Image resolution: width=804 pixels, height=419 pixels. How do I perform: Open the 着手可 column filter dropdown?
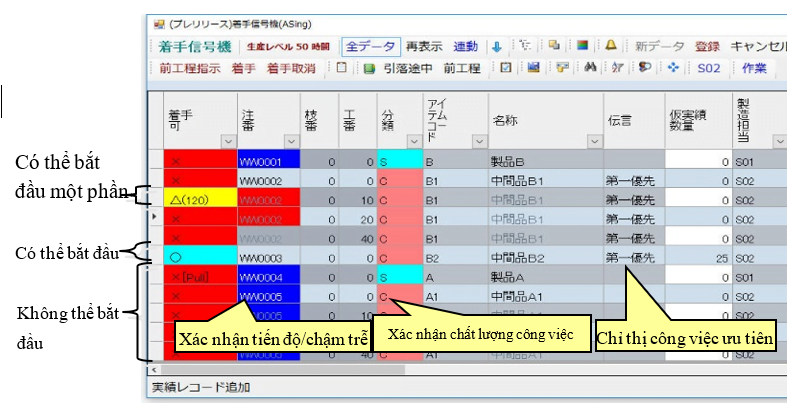[x=229, y=141]
